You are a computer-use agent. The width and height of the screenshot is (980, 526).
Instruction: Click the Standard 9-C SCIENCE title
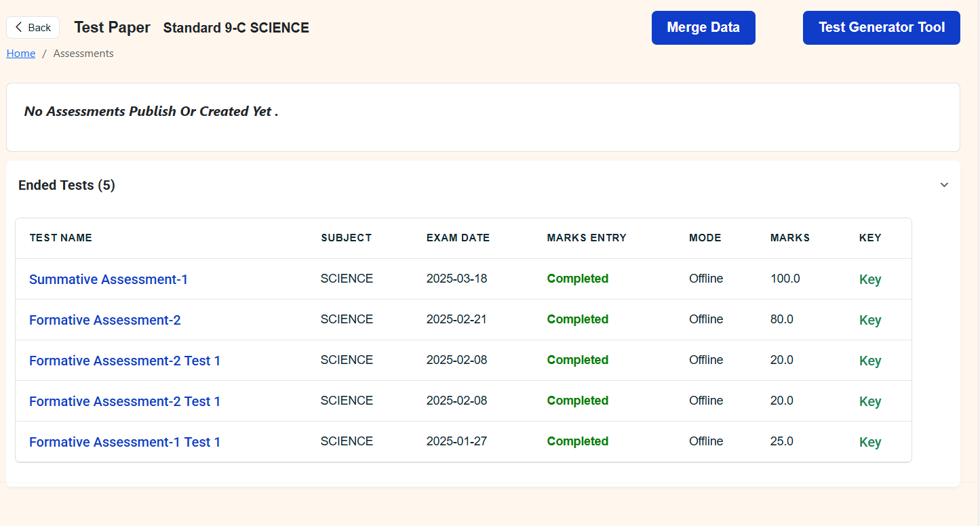click(x=236, y=28)
